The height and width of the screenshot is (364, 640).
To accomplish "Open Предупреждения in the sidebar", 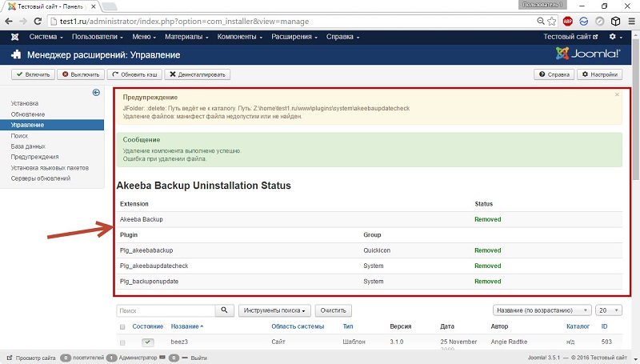I will (34, 157).
